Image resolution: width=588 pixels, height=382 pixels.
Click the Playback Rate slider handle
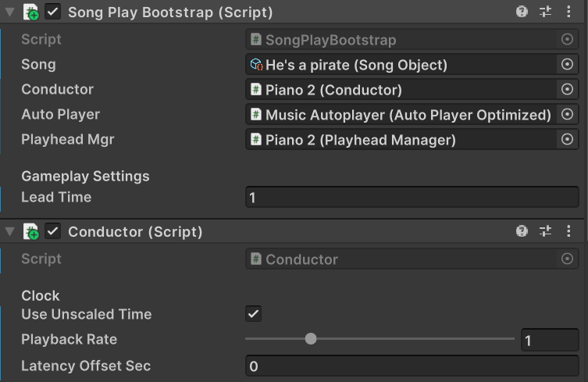[311, 339]
